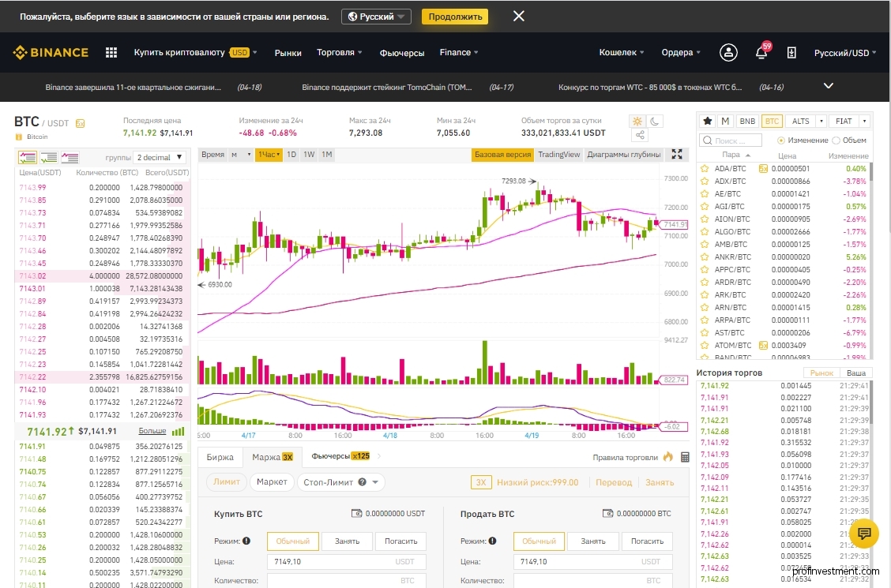This screenshot has width=891, height=588.
Task: Show sell orders only view
Action: (70, 157)
